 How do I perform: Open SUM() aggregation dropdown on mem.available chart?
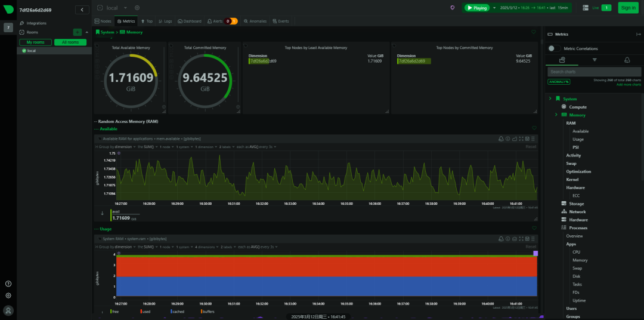click(148, 147)
